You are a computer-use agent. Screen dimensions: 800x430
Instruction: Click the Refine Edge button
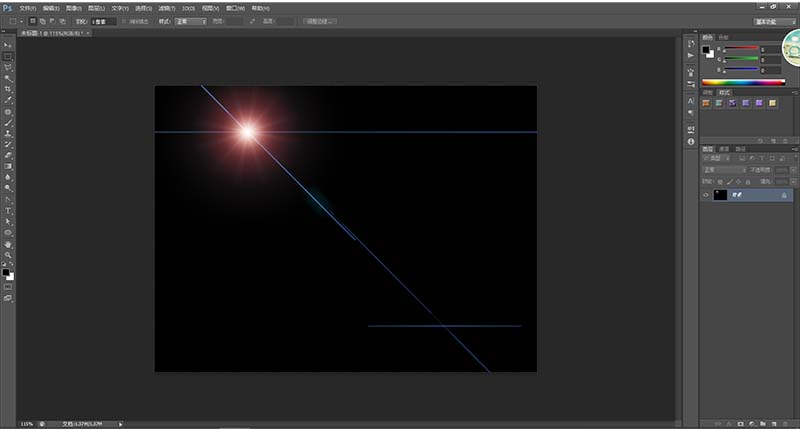(319, 21)
